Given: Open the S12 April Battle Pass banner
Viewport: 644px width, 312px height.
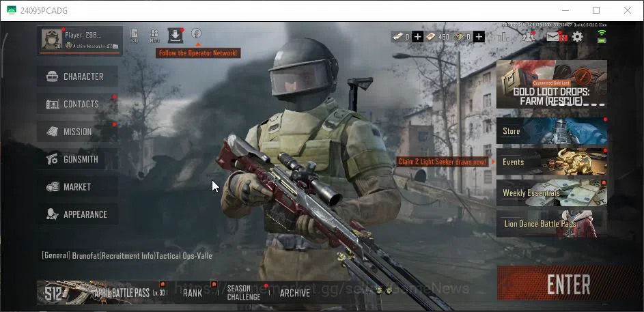Looking at the screenshot, I should (x=102, y=293).
